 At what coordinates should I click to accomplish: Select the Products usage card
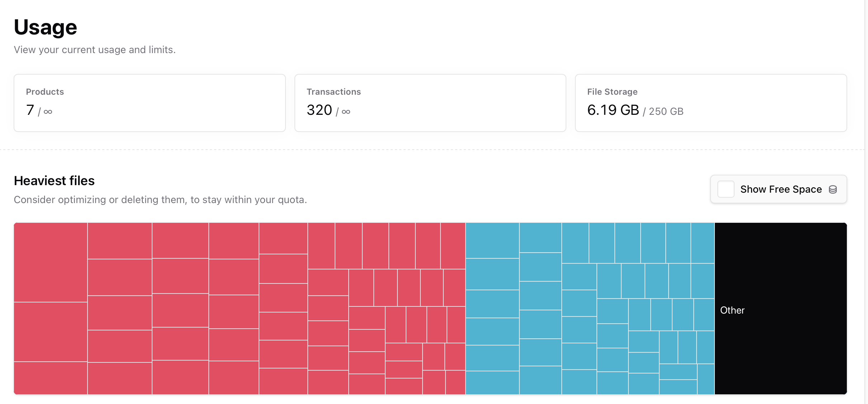150,103
